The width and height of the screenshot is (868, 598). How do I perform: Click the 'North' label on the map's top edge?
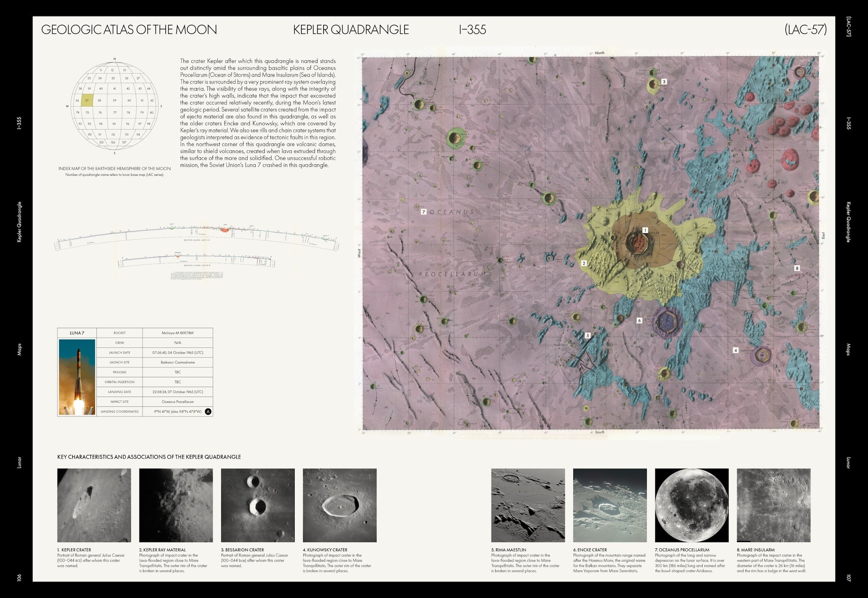599,53
